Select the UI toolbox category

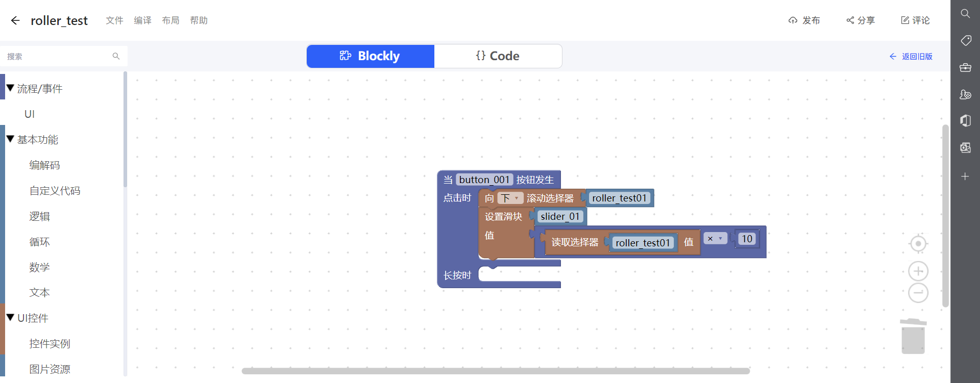click(x=30, y=114)
